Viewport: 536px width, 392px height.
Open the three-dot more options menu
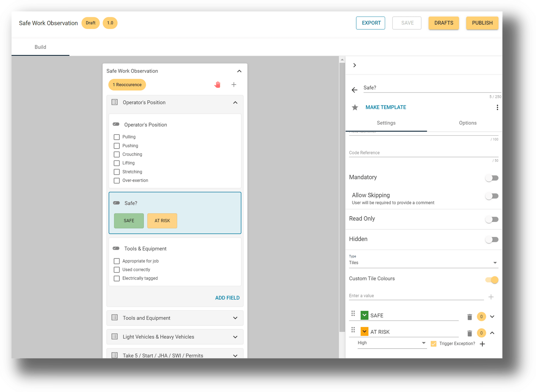pyautogui.click(x=497, y=108)
